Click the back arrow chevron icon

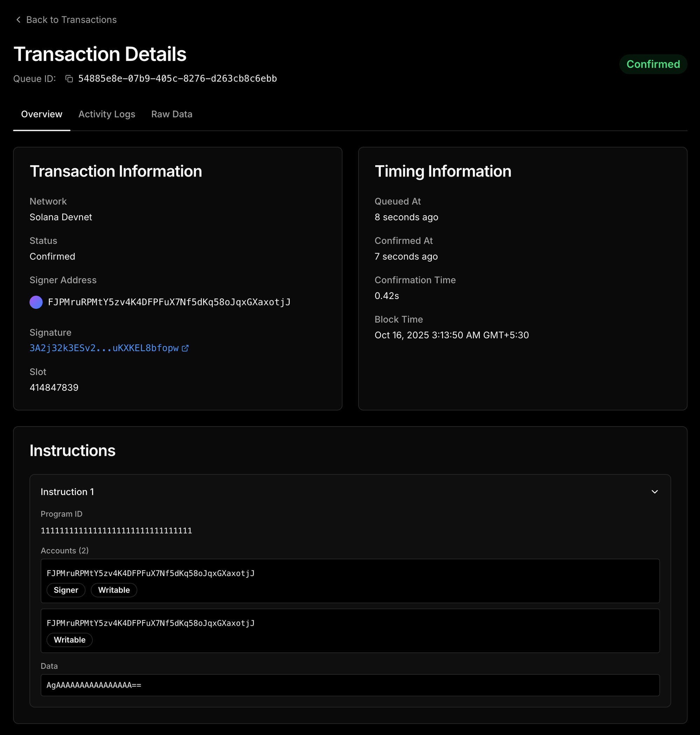[x=18, y=19]
